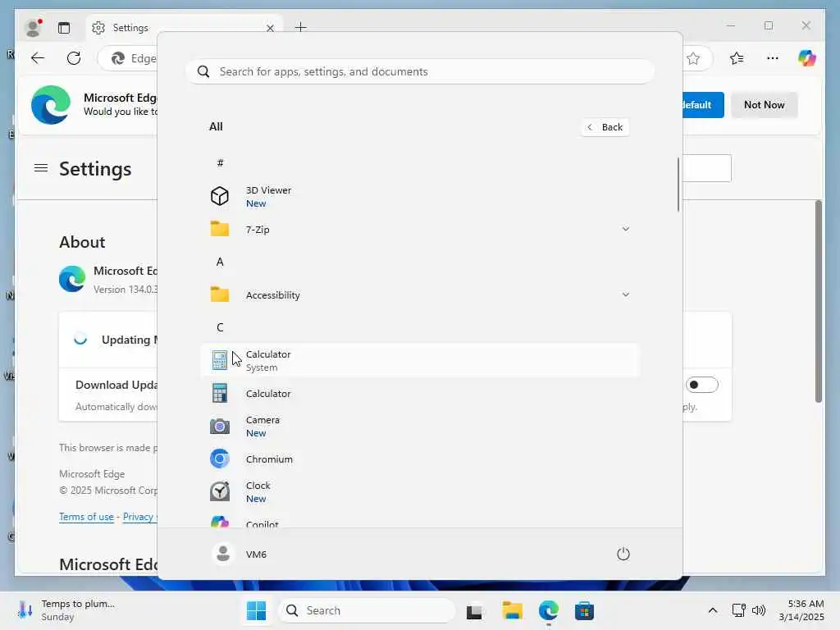Open Edge profile icon in title bar
Viewport: 840px width, 630px height.
[33, 27]
